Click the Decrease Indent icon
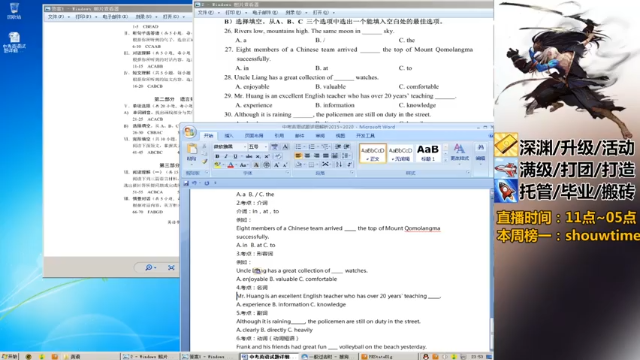The width and height of the screenshot is (640, 360). click(x=338, y=147)
